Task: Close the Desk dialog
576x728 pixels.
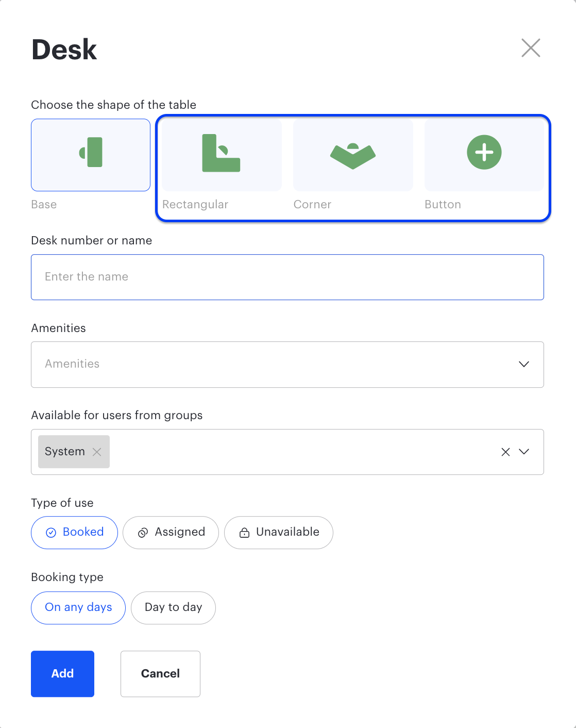Action: (x=531, y=48)
